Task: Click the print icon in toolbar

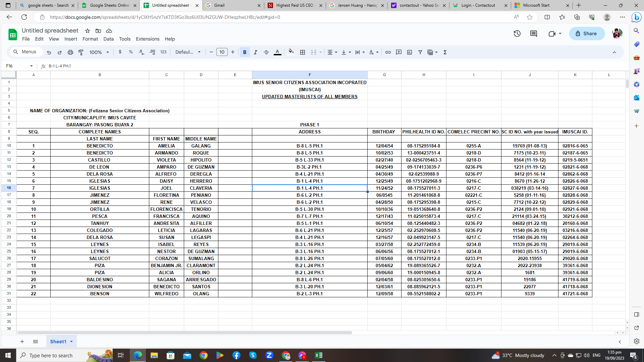Action: [x=70, y=52]
